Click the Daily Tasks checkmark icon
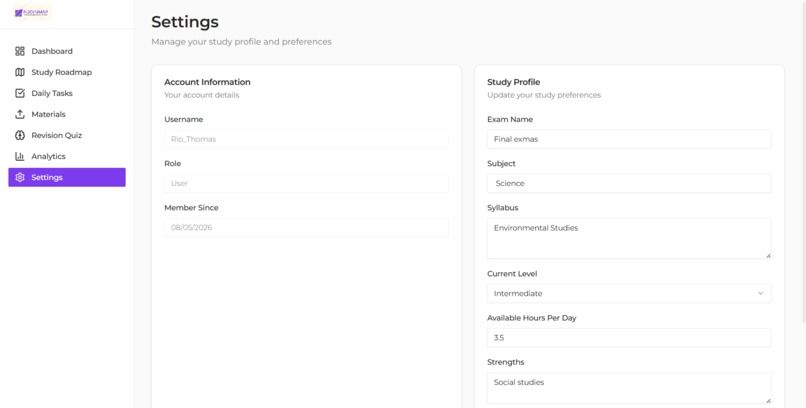 tap(20, 93)
